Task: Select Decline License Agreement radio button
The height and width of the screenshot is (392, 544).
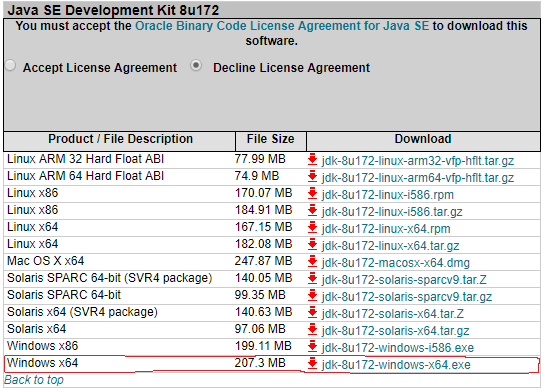Action: (x=196, y=65)
